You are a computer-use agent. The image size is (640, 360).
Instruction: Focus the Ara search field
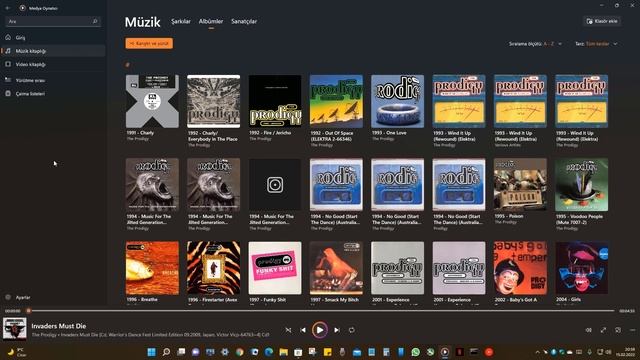pos(53,21)
